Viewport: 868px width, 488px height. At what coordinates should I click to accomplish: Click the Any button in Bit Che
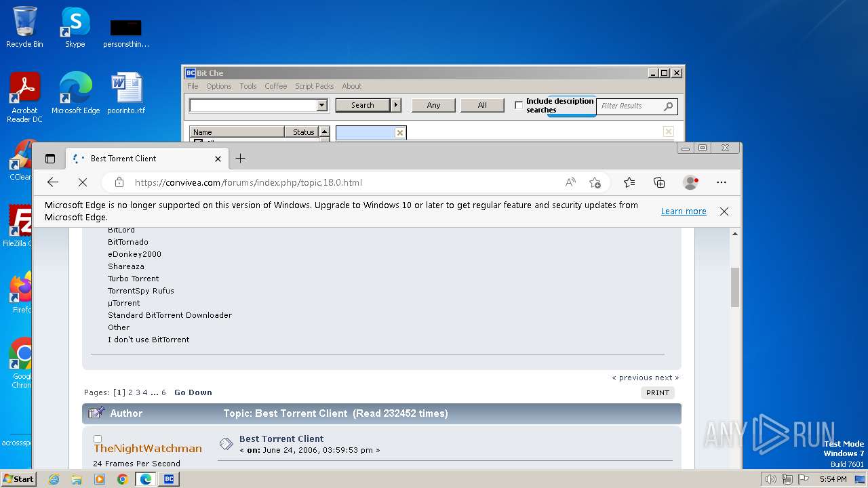click(x=433, y=105)
